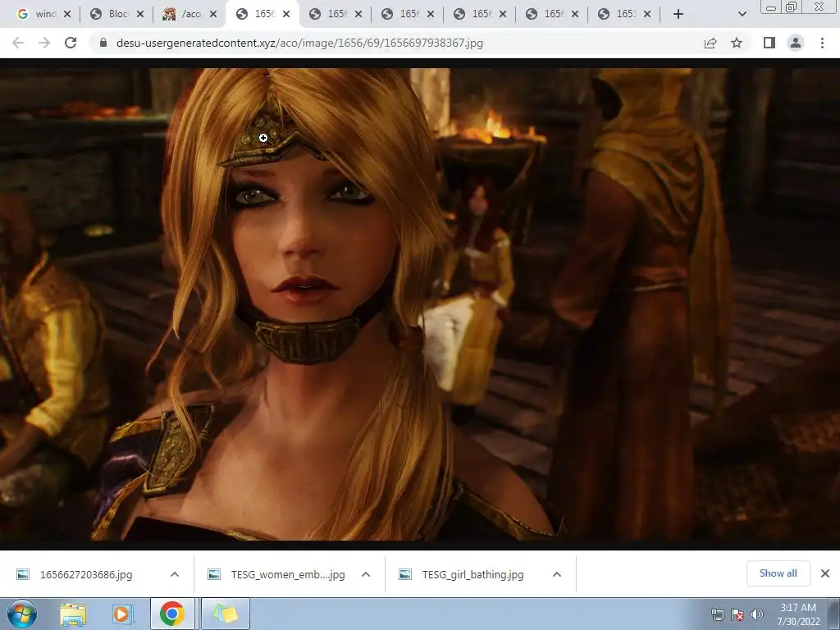Close the '/aco' tab
The height and width of the screenshot is (630, 840).
[x=213, y=15]
